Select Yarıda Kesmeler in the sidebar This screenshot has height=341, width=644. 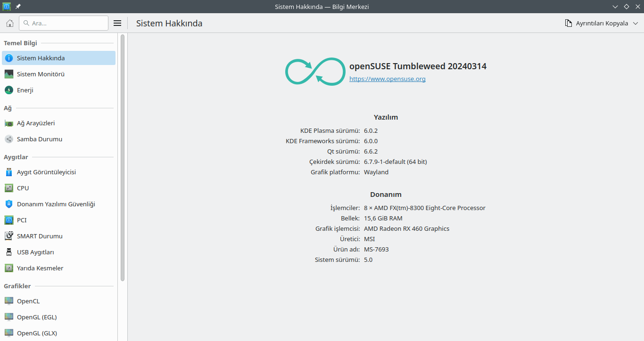tap(40, 268)
